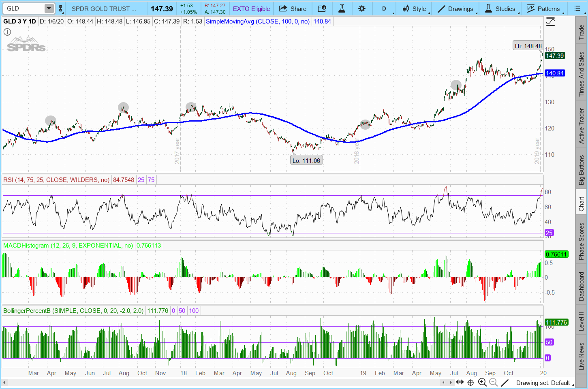Screen dimensions: 588x389
Task: Toggle the crosshair pan icon at bottom
Action: point(470,382)
